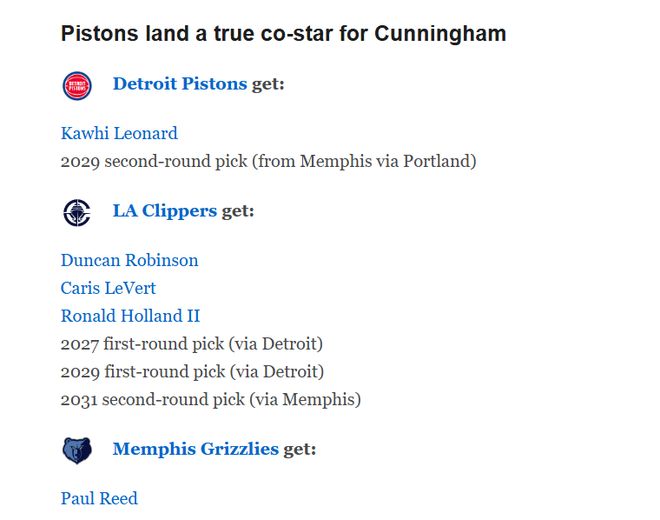Select the Caris LeVert link
The height and width of the screenshot is (520, 660).
click(x=108, y=289)
